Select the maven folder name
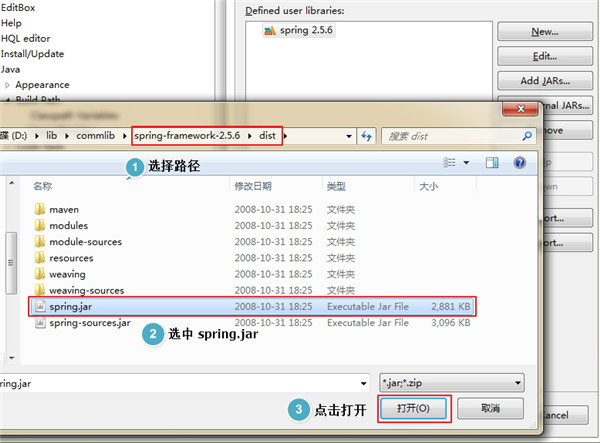Screen dimensions: 600x443 point(64,210)
